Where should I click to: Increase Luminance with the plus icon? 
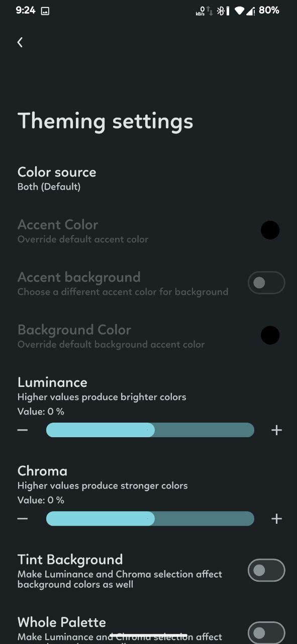tap(276, 430)
